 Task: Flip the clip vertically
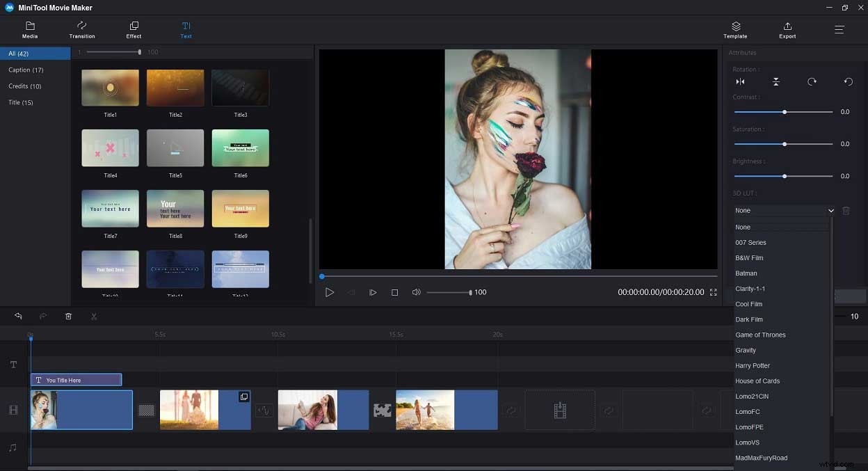point(776,81)
